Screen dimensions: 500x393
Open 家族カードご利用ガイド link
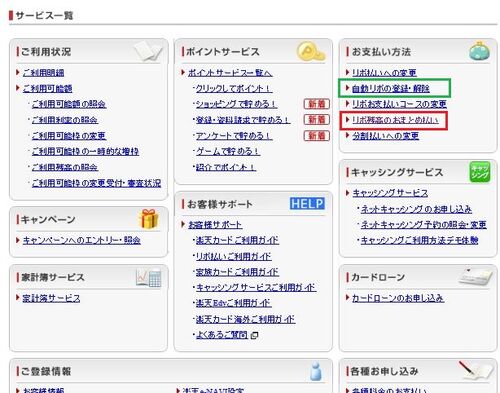tap(237, 272)
